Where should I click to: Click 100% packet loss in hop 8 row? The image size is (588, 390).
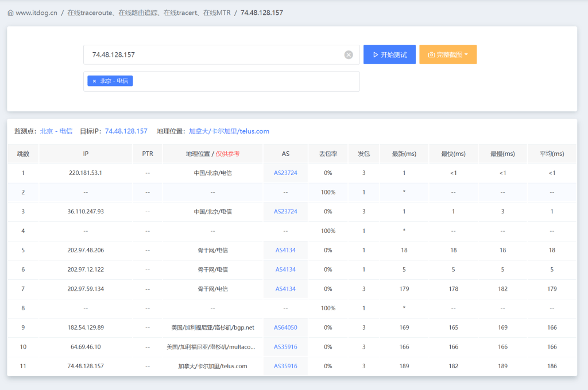[328, 308]
